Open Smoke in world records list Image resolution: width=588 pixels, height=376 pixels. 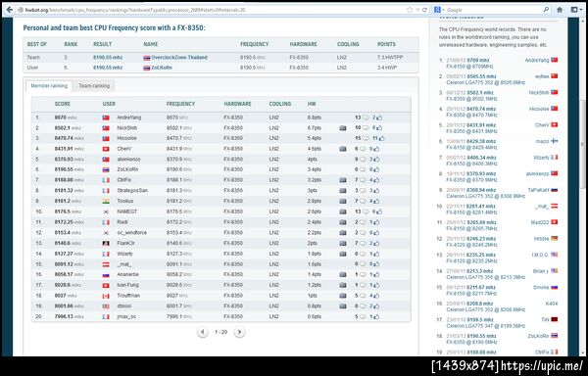tap(541, 287)
